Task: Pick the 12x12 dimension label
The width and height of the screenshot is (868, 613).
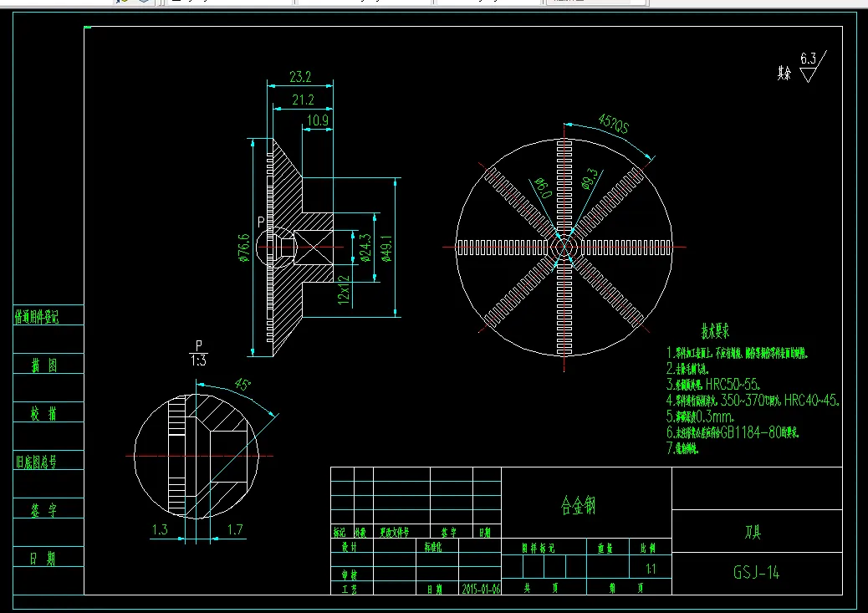Action: 344,290
